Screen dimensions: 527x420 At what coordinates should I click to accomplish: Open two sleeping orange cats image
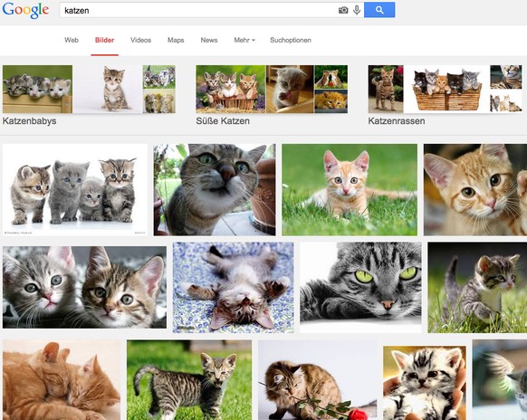click(x=62, y=380)
